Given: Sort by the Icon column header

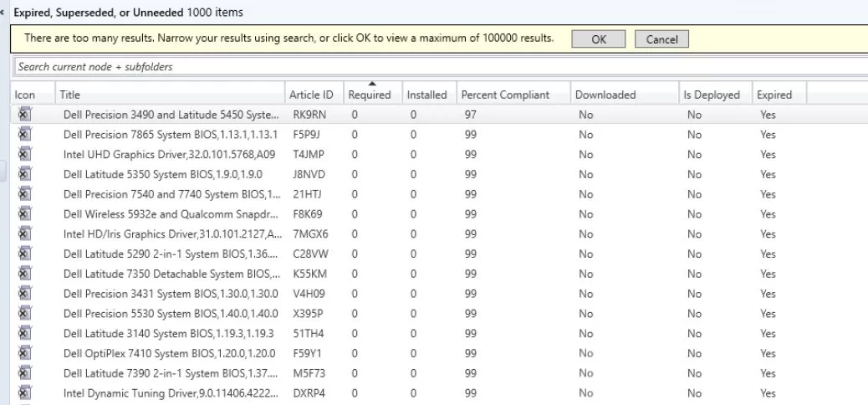Looking at the screenshot, I should pyautogui.click(x=33, y=95).
